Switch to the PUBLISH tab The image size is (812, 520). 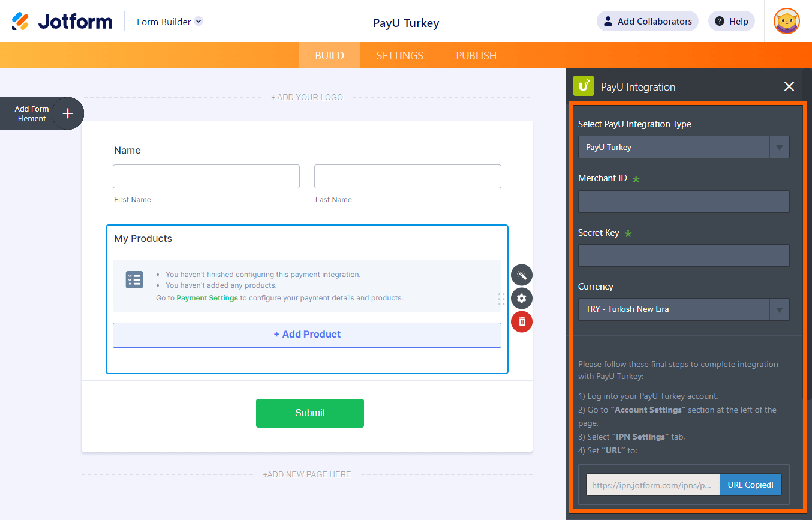tap(476, 55)
